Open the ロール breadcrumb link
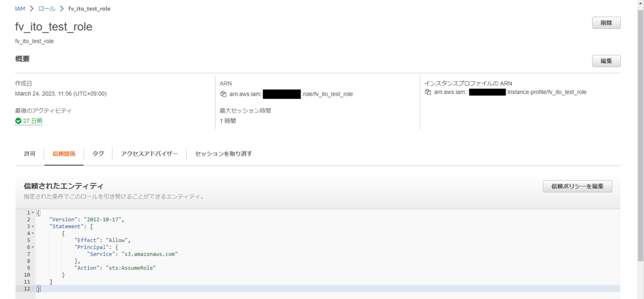 [47, 9]
